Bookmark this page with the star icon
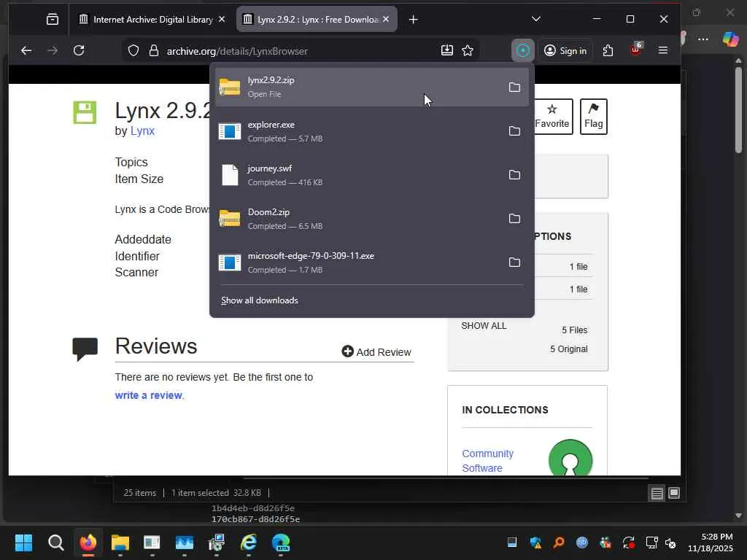This screenshot has width=747, height=560. [468, 50]
